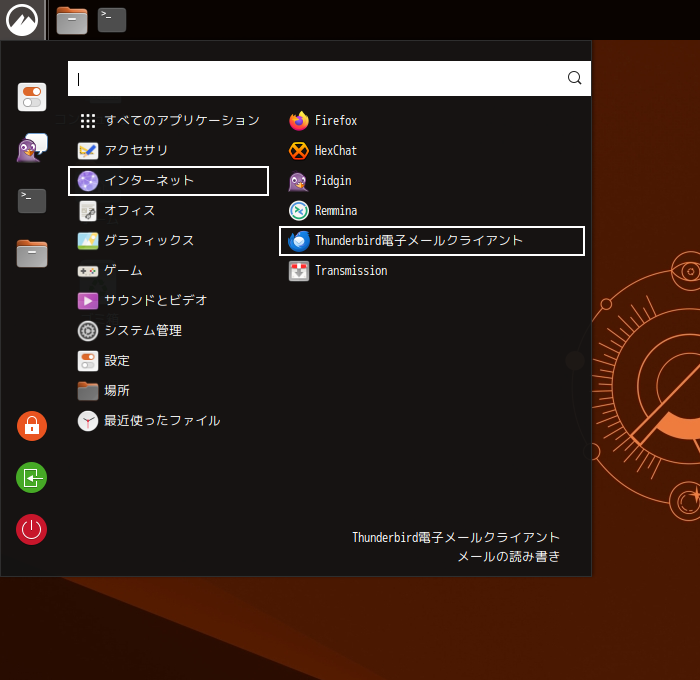This screenshot has width=700, height=680.
Task: Select 最近使ったファイル category
Action: 168,421
